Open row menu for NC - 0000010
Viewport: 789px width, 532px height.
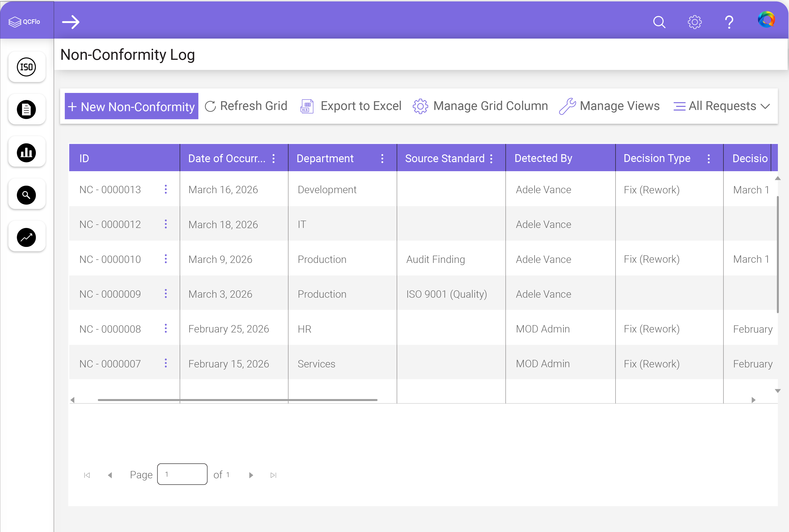(x=166, y=259)
